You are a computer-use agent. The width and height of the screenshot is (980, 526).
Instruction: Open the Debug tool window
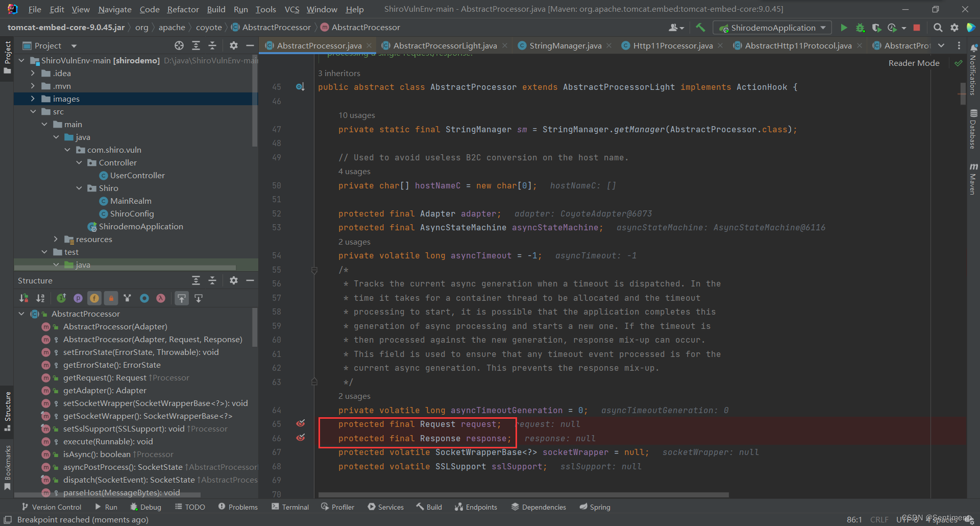(145, 507)
